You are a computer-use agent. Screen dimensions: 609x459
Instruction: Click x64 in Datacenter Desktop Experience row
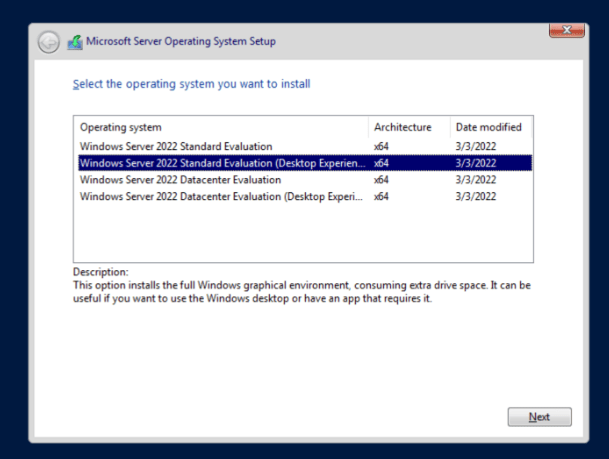pos(381,197)
